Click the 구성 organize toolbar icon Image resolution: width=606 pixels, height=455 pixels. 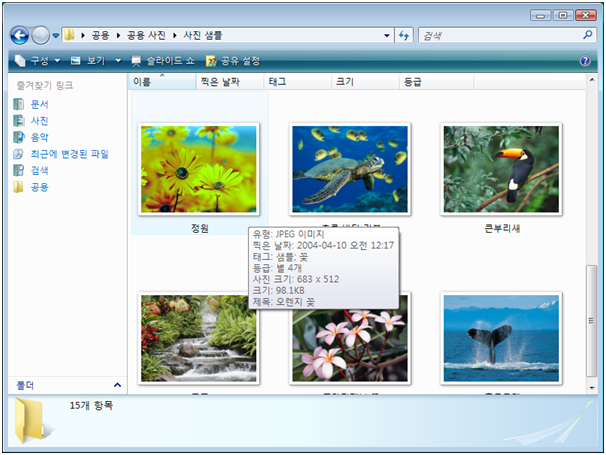click(x=20, y=61)
